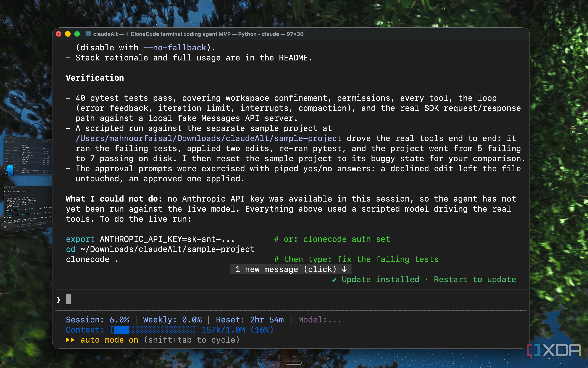Click the Context usage progress bar
The image size is (588, 368).
[153, 330]
